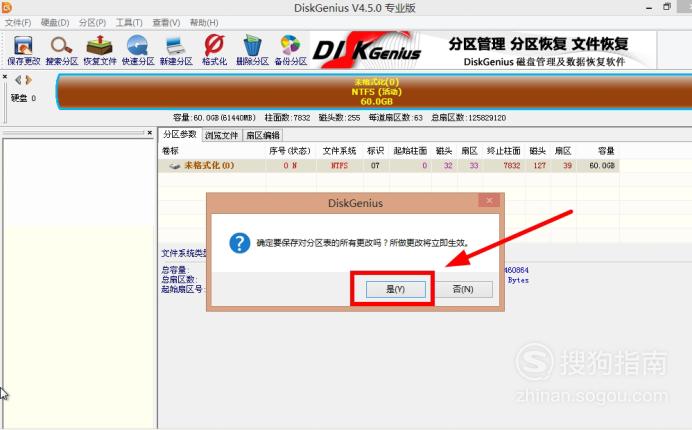This screenshot has height=430, width=692.
Task: Click the 文件系统 column header
Action: point(339,151)
